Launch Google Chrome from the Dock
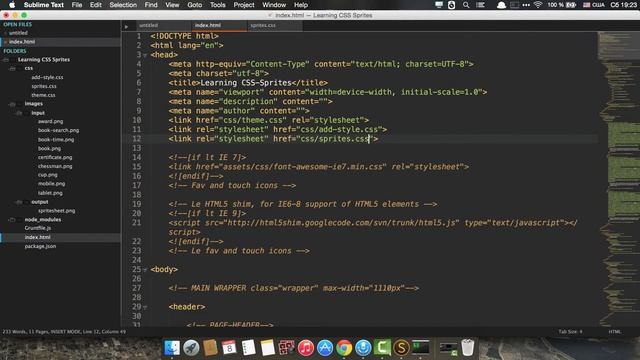 coord(344,348)
